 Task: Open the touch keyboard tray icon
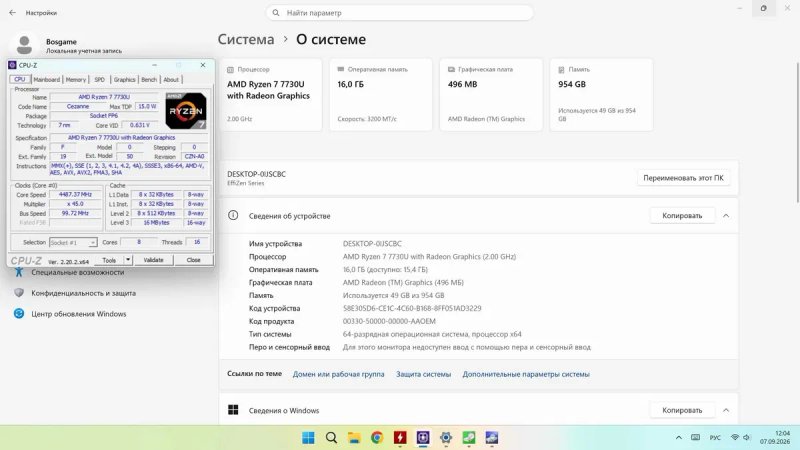click(x=695, y=438)
